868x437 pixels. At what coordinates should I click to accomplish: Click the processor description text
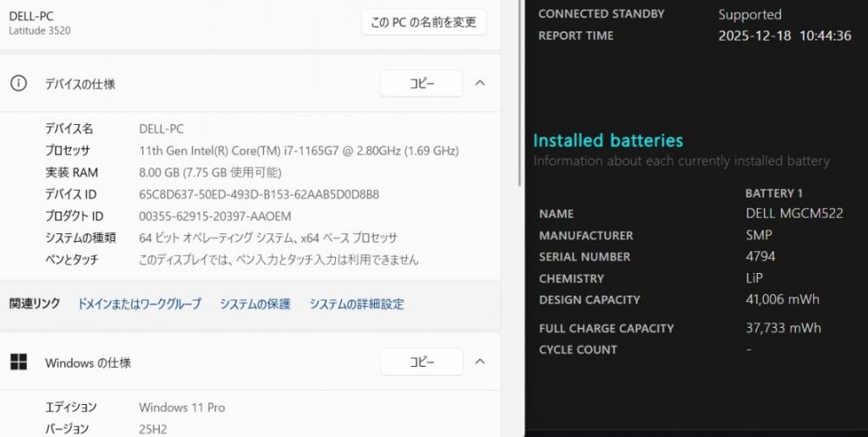pyautogui.click(x=299, y=151)
